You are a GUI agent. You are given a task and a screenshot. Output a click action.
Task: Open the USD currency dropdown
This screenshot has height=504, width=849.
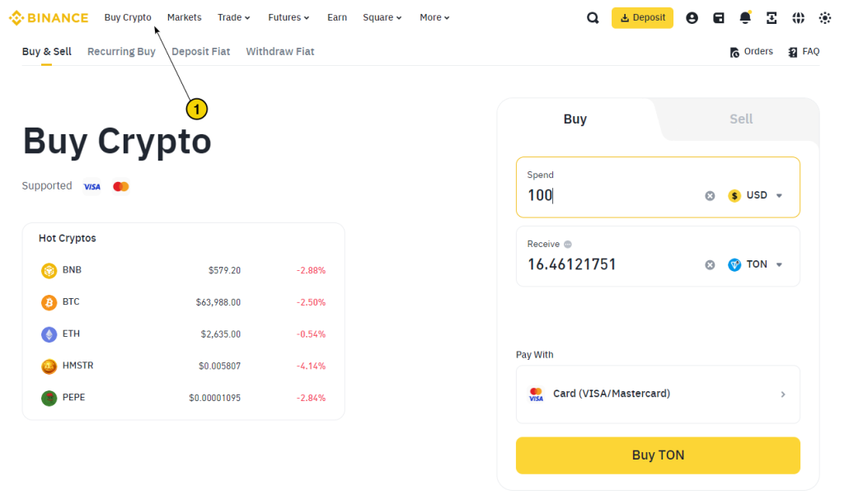coord(755,195)
